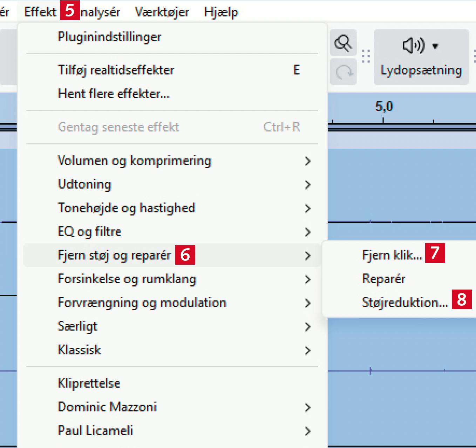The height and width of the screenshot is (448, 476).
Task: Open the EQ og filtre submenu
Action: click(89, 232)
